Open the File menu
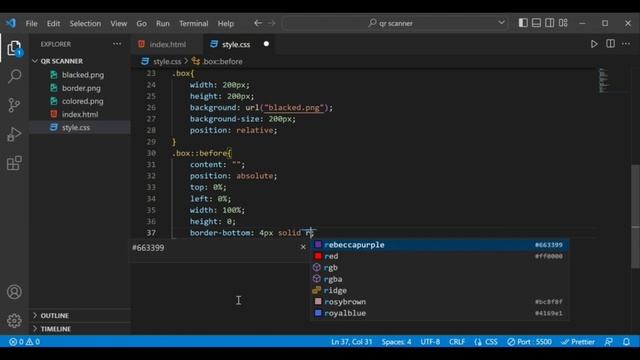The image size is (640, 360). [31, 23]
